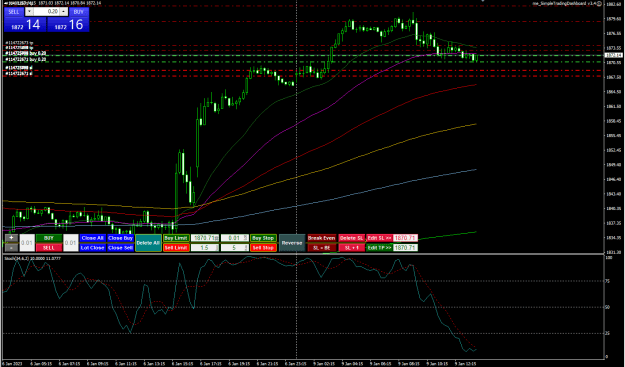Click the 9 Jan 08:15 label on the time axis

[409, 364]
